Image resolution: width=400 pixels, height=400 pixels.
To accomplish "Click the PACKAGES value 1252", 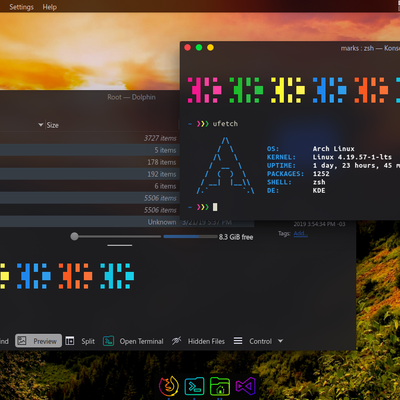I will (x=321, y=174).
